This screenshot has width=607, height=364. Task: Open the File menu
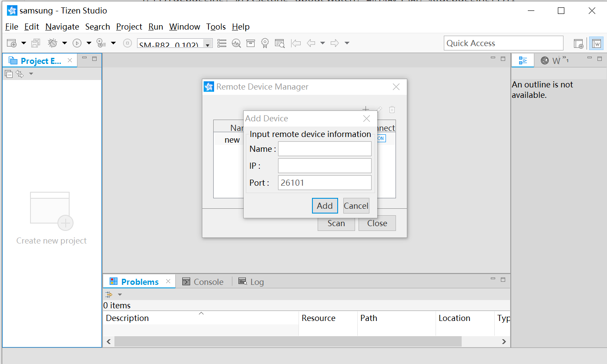coord(12,27)
